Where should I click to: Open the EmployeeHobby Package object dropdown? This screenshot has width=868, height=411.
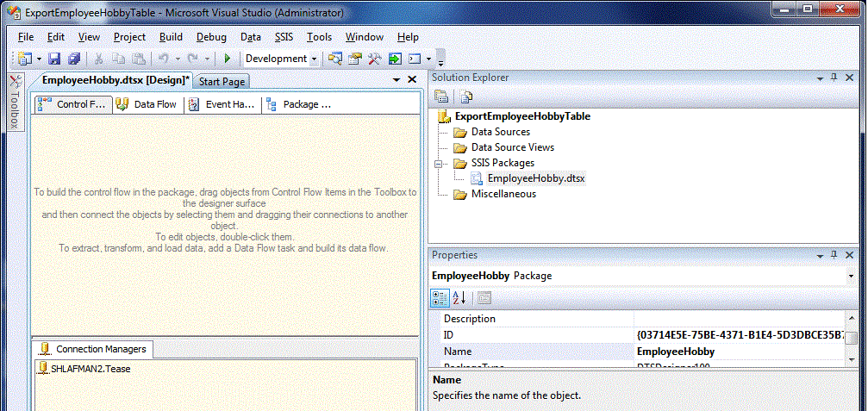pos(850,276)
